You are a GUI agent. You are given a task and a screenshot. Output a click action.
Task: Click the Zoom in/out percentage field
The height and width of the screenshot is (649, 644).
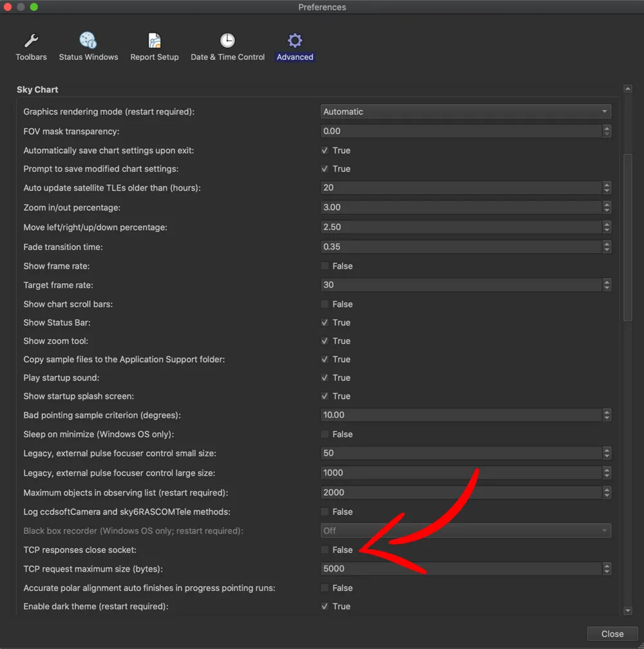(461, 208)
